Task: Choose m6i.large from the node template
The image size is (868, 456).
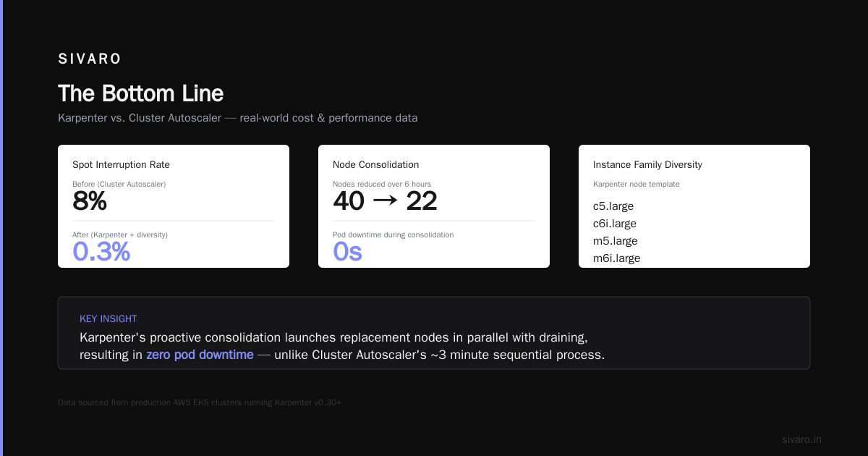Action: click(x=617, y=258)
